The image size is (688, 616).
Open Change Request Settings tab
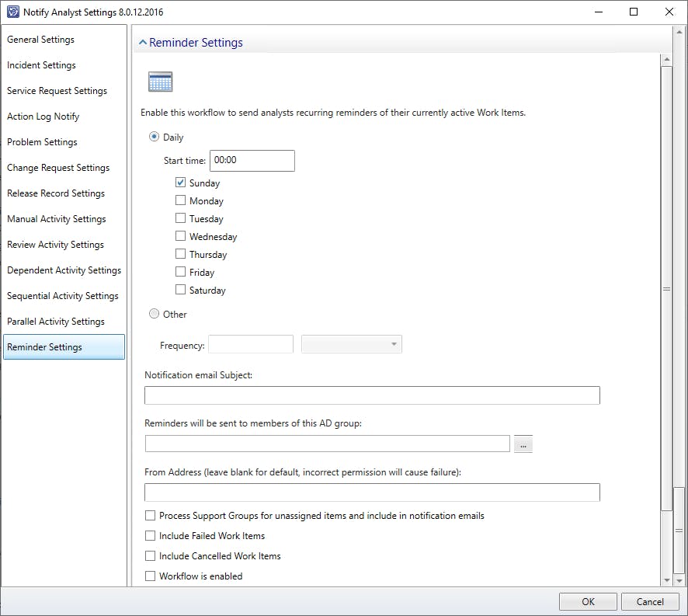pyautogui.click(x=58, y=168)
